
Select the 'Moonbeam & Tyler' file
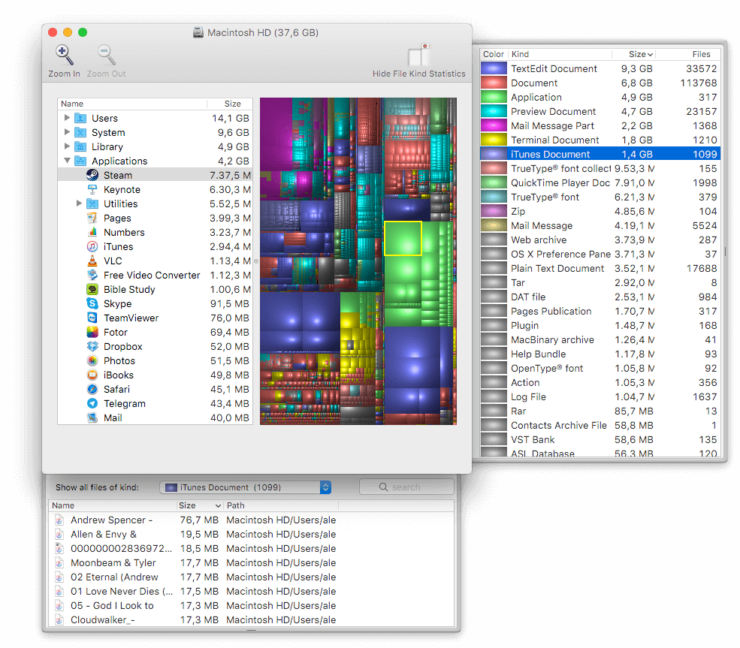coord(252,563)
